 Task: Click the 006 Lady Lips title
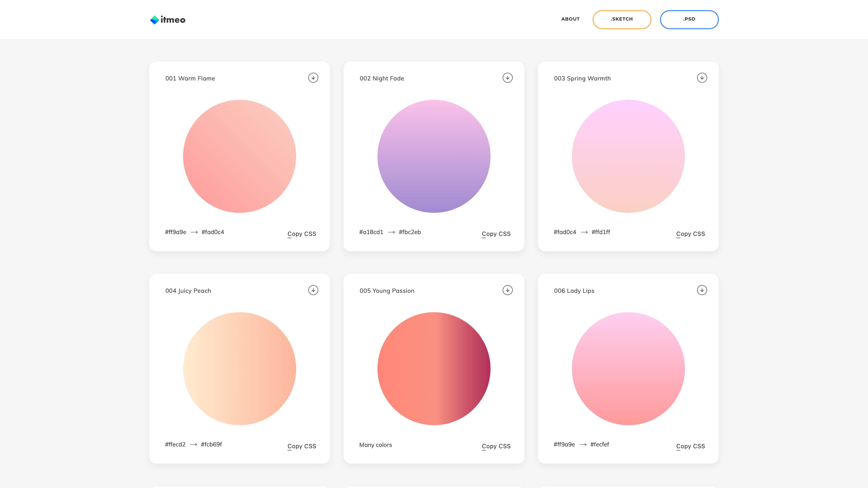click(574, 291)
